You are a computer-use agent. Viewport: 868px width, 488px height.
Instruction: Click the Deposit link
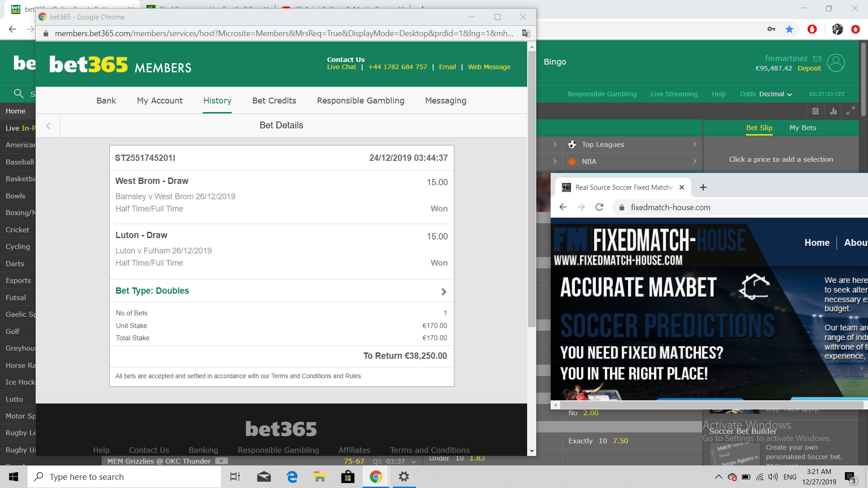809,68
